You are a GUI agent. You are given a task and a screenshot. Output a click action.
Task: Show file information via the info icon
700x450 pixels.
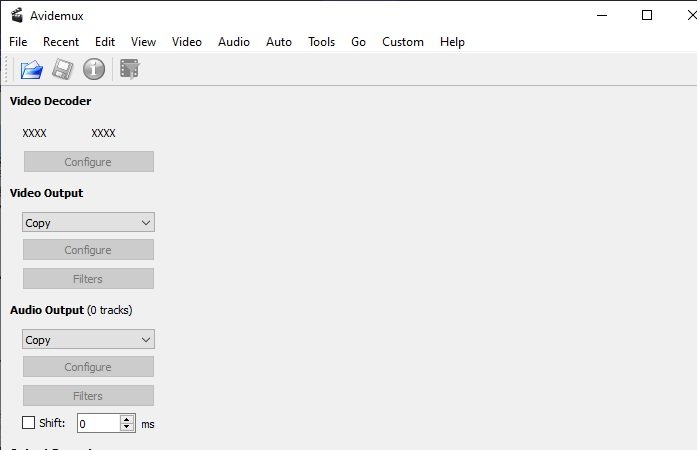click(x=94, y=69)
